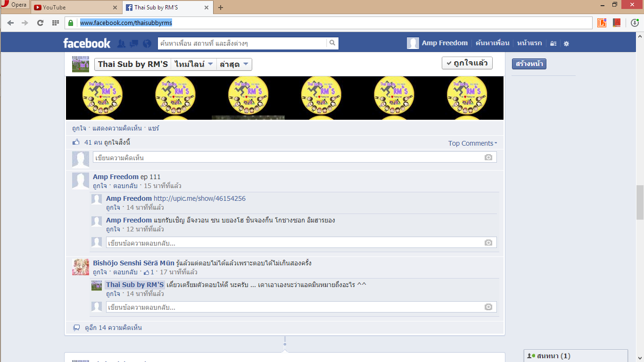Like the Thai Sub by RM'S reply
The height and width of the screenshot is (362, 644).
click(x=113, y=294)
